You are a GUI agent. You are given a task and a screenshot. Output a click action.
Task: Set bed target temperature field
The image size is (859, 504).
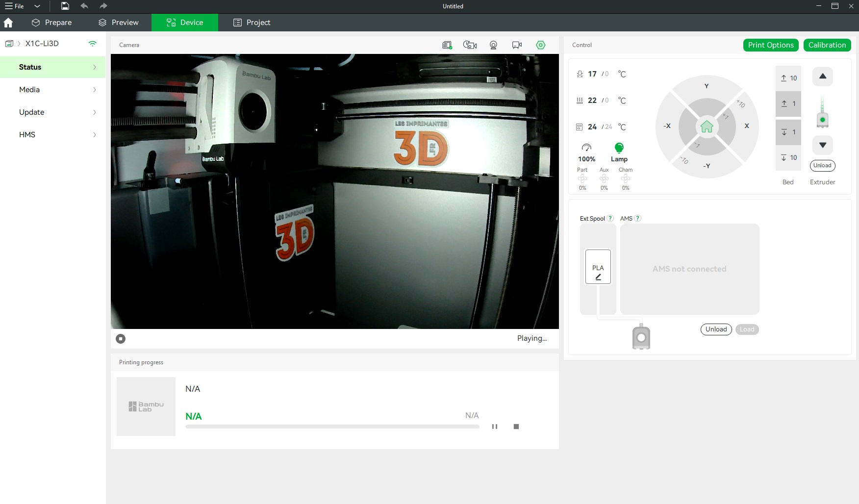coord(607,101)
